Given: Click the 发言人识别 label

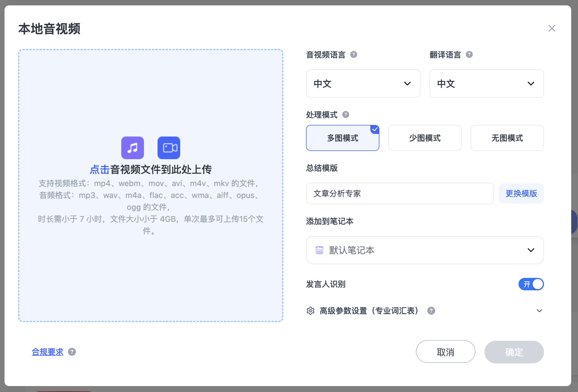Looking at the screenshot, I should tap(326, 284).
